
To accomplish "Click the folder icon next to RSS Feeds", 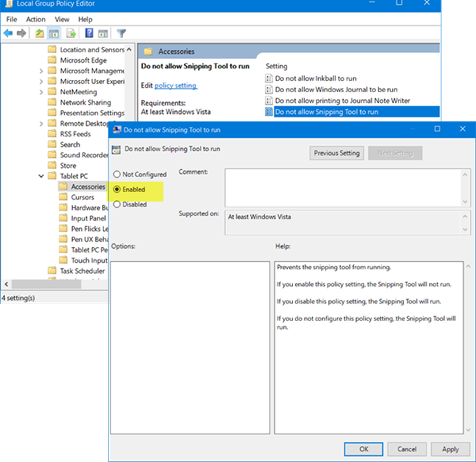I will 52,134.
